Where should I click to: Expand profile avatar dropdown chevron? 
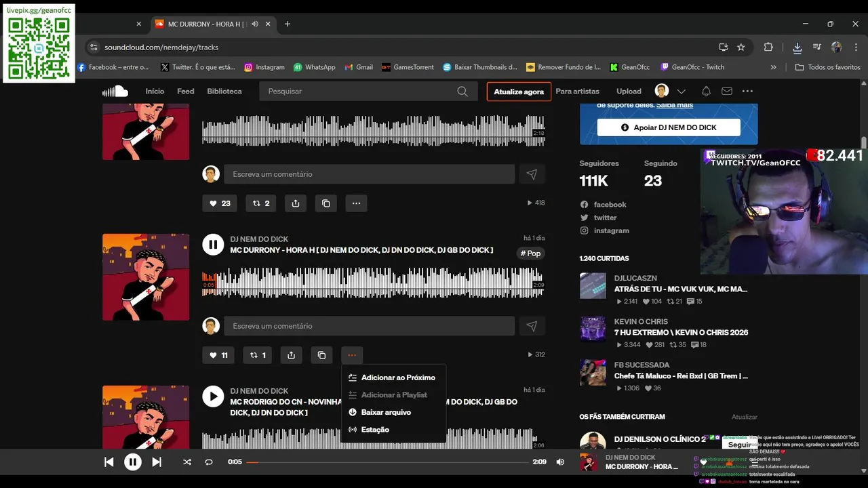tap(682, 91)
